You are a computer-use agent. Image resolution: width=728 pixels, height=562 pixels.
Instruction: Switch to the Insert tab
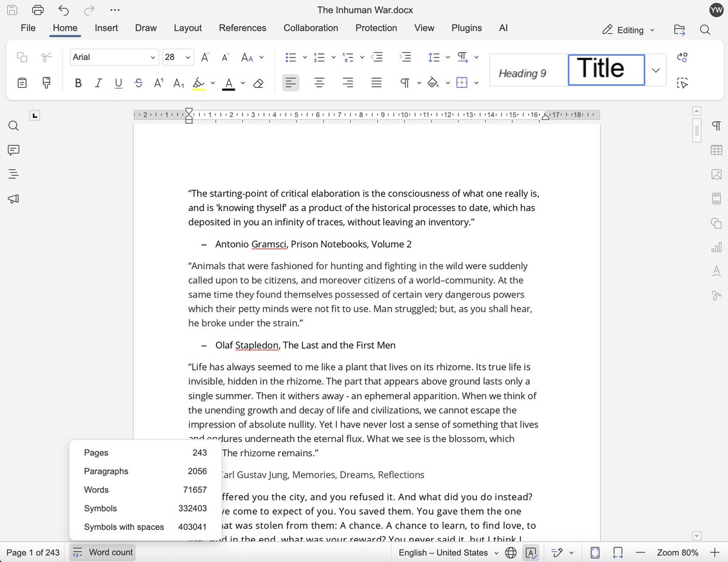click(106, 28)
